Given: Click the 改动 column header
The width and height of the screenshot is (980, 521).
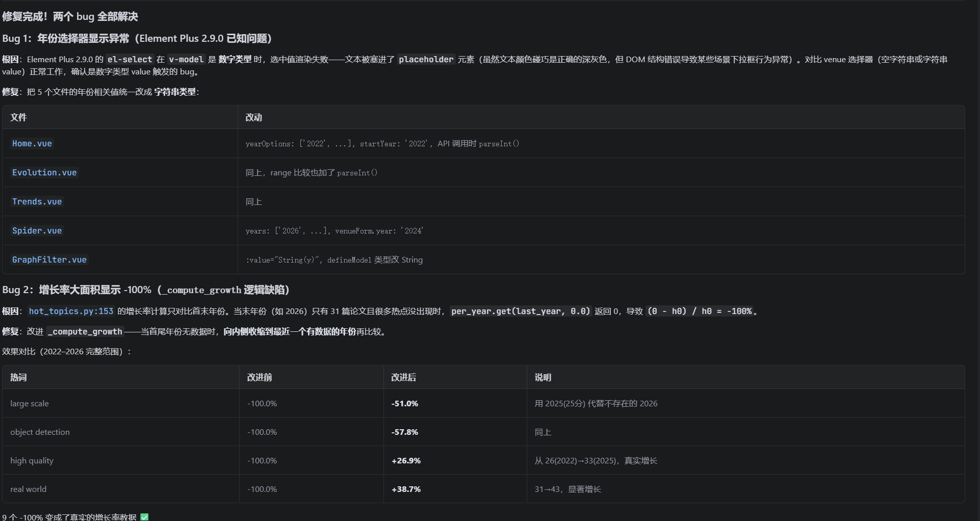Looking at the screenshot, I should click(x=253, y=117).
